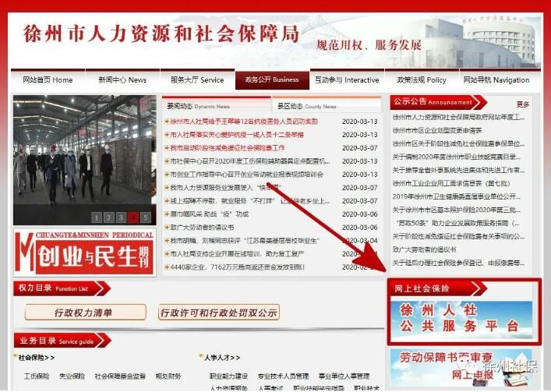Open 服务大厅 Service menu
The image size is (551, 392).
point(196,79)
